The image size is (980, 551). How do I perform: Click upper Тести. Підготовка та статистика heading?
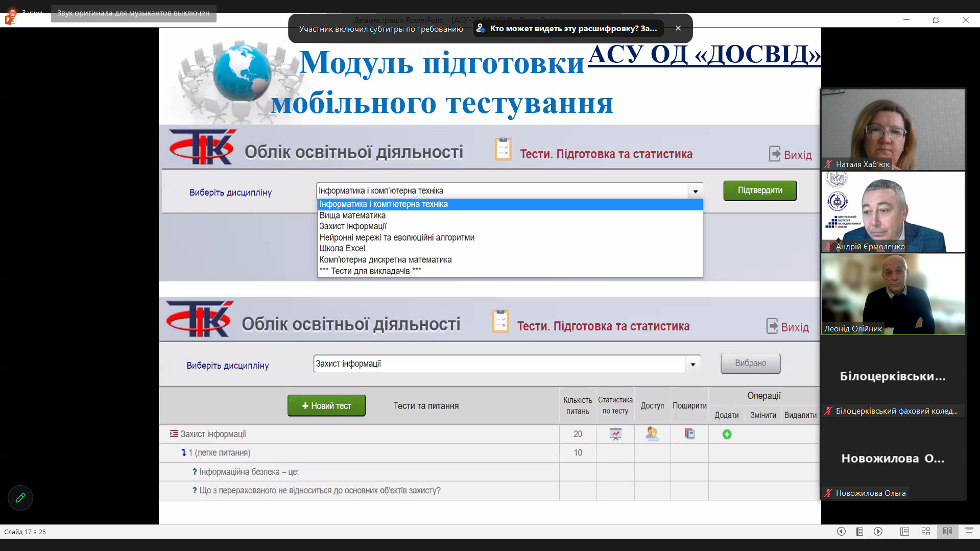tap(606, 154)
